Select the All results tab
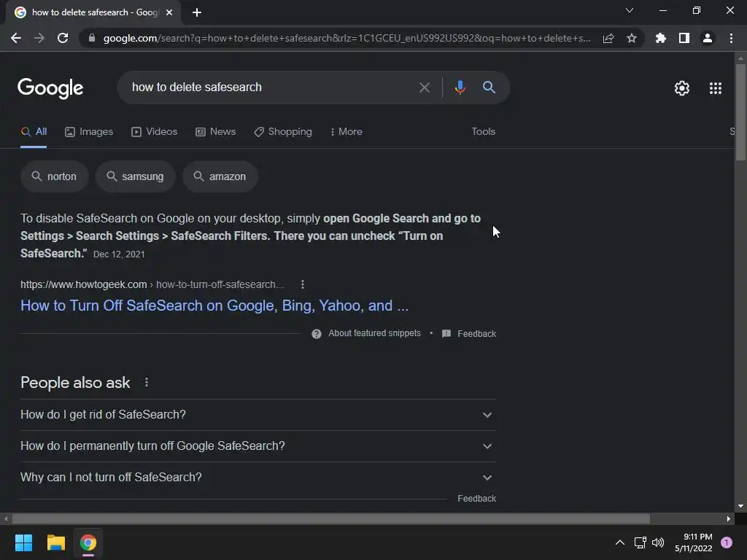Image resolution: width=747 pixels, height=560 pixels. pyautogui.click(x=34, y=132)
